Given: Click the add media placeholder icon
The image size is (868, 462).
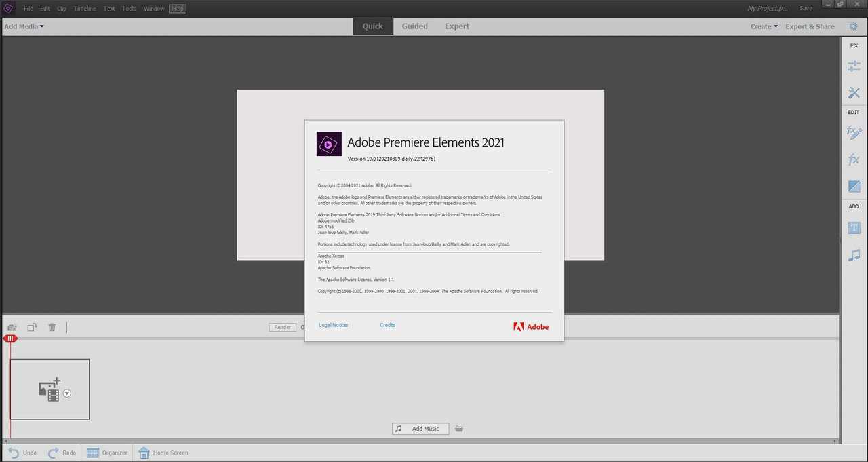Looking at the screenshot, I should pos(49,389).
